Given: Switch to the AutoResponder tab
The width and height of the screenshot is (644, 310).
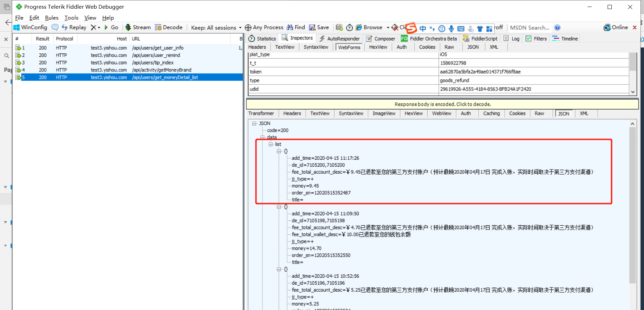Looking at the screenshot, I should click(340, 39).
